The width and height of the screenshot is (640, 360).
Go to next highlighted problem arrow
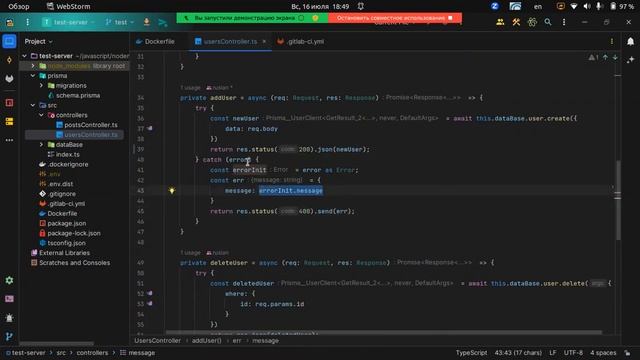pyautogui.click(x=615, y=58)
